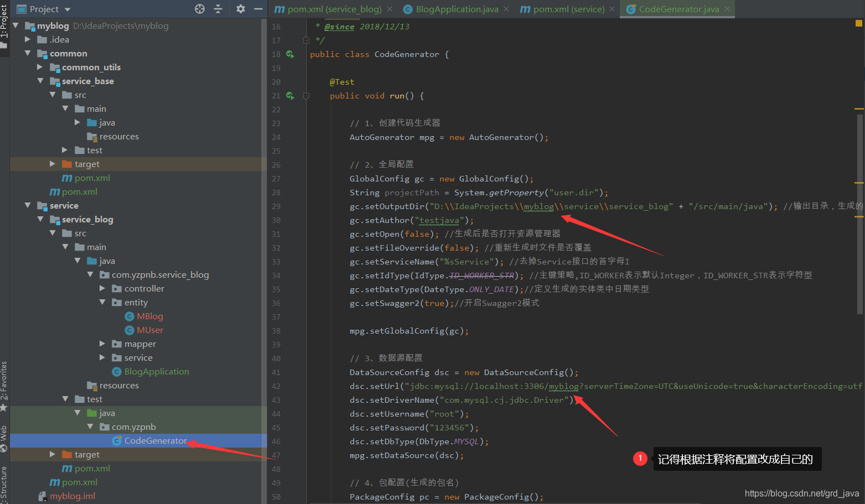This screenshot has width=865, height=504.
Task: Close the pom.xml (service) tab
Action: pyautogui.click(x=612, y=9)
